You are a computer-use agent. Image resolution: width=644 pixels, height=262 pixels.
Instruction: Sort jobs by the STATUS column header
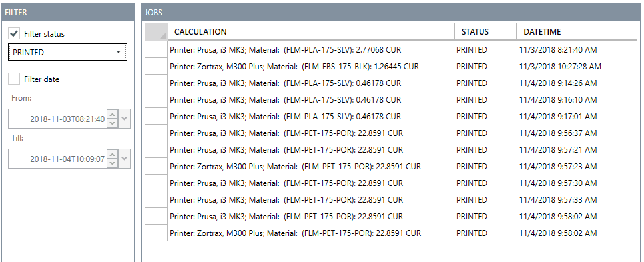pyautogui.click(x=485, y=32)
